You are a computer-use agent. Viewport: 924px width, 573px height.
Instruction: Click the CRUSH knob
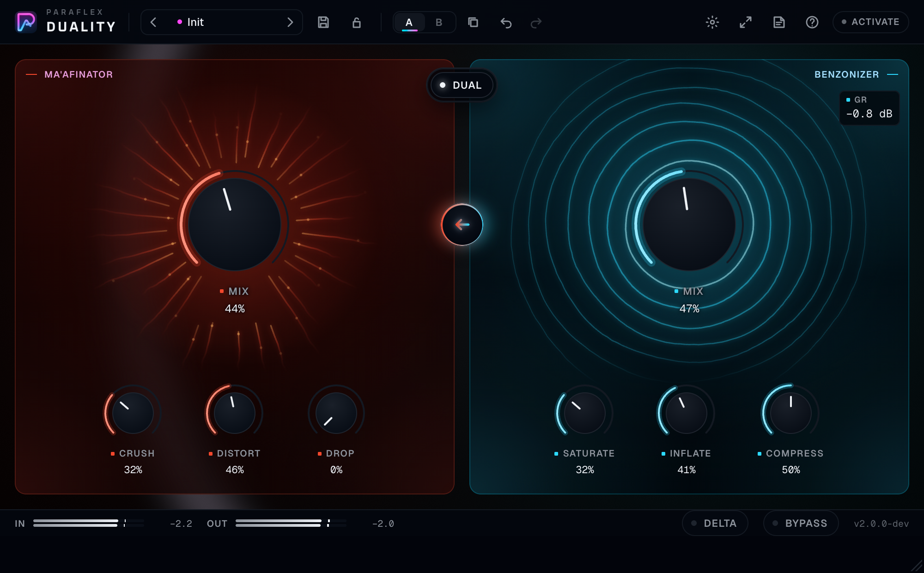(x=133, y=413)
